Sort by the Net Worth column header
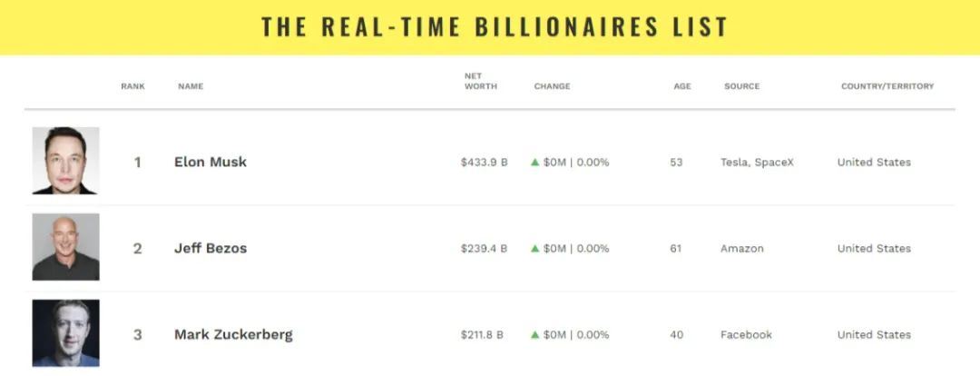The image size is (980, 376). (481, 82)
